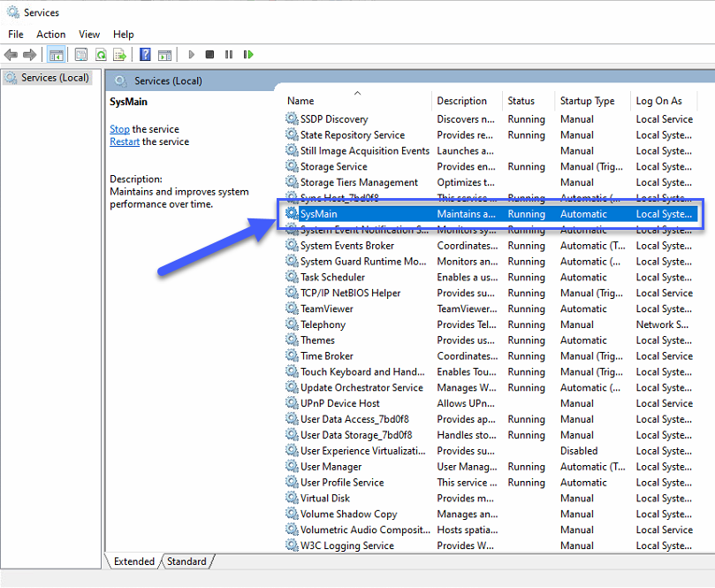Sort by the Log On As header
Screen dimensions: 715x588
click(664, 100)
